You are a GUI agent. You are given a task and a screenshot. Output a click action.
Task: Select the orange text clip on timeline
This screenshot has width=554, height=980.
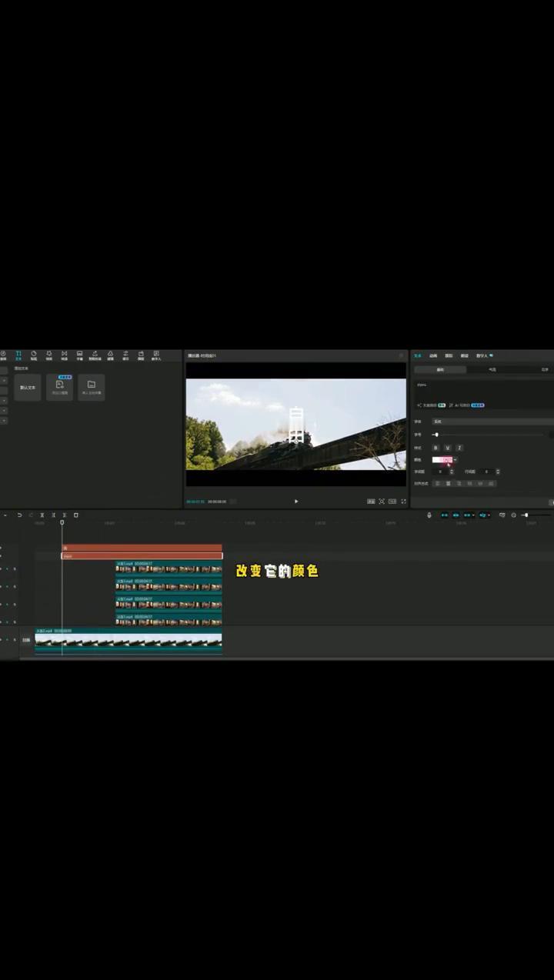pyautogui.click(x=142, y=548)
